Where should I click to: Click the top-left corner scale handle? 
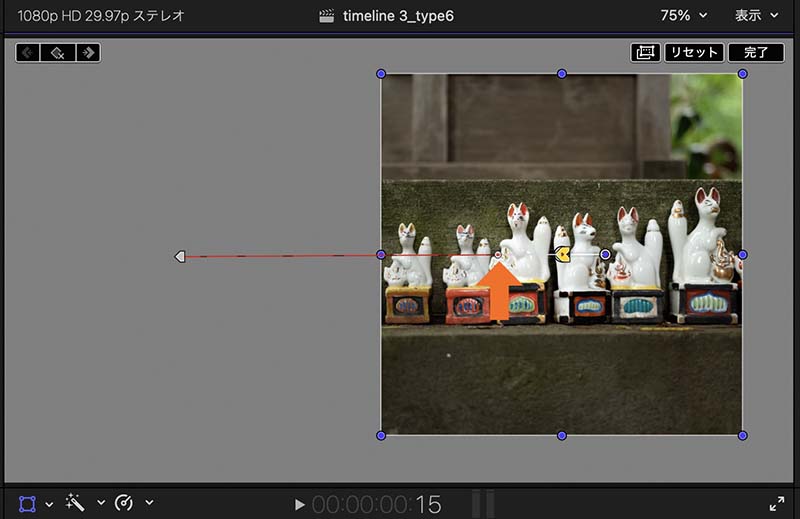point(381,74)
